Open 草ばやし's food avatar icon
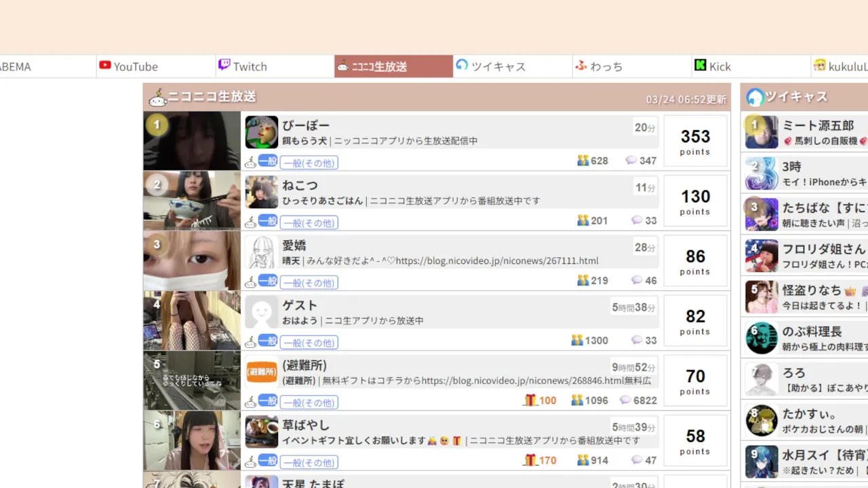This screenshot has height=488, width=868. (262, 432)
